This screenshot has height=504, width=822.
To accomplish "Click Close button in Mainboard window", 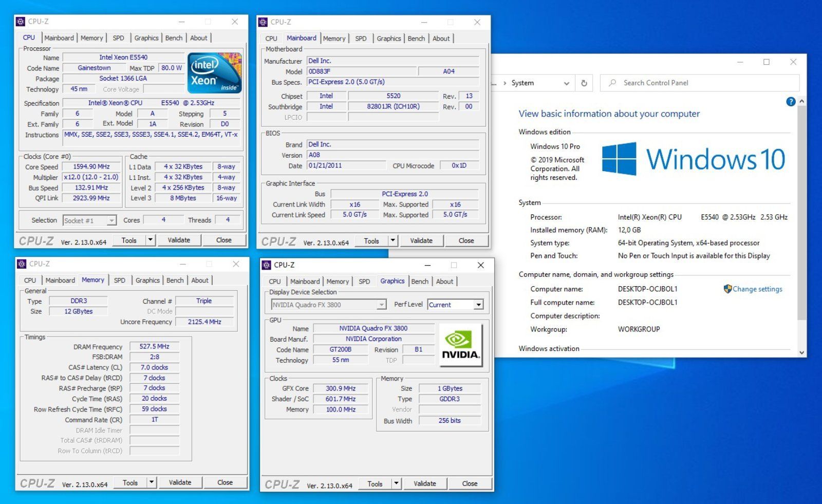I will coord(466,240).
